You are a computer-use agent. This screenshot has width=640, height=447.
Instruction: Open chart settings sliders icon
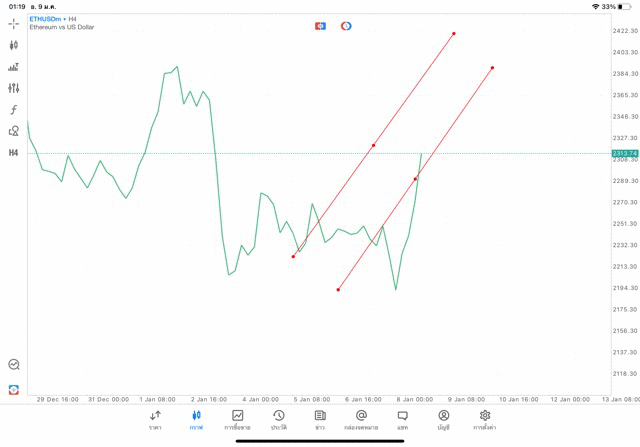(14, 89)
